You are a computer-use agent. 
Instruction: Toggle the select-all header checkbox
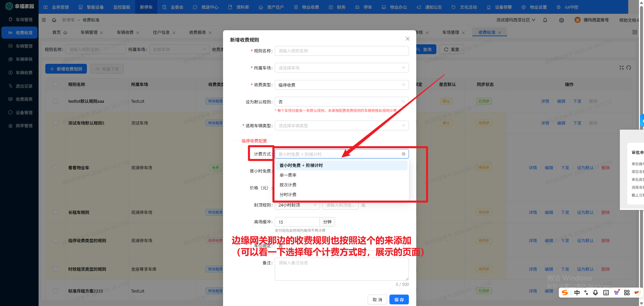point(56,84)
